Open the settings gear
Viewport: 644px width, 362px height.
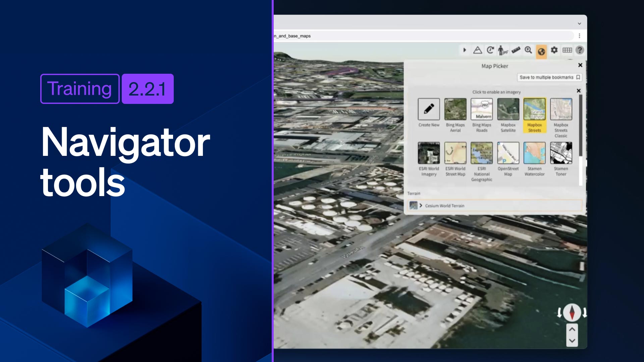click(554, 50)
